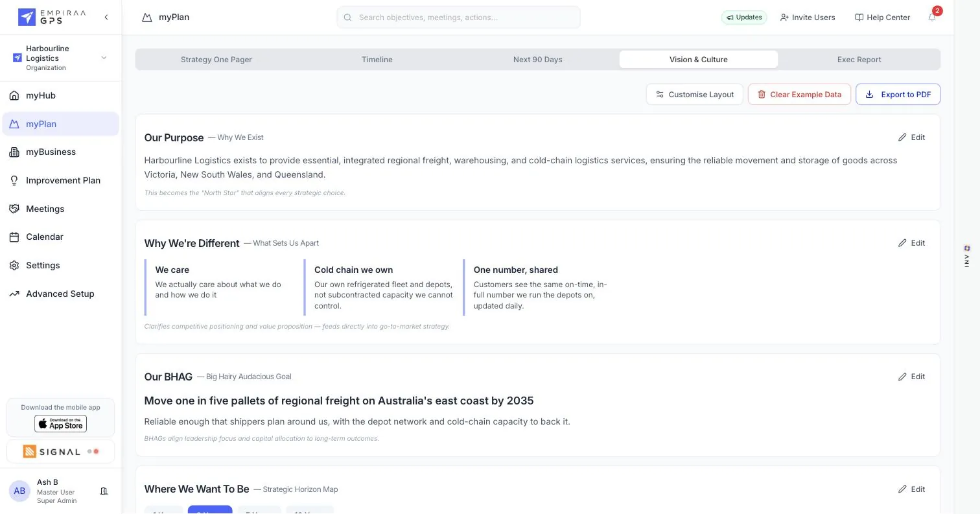
Task: Click the myBusiness building icon
Action: pos(14,152)
